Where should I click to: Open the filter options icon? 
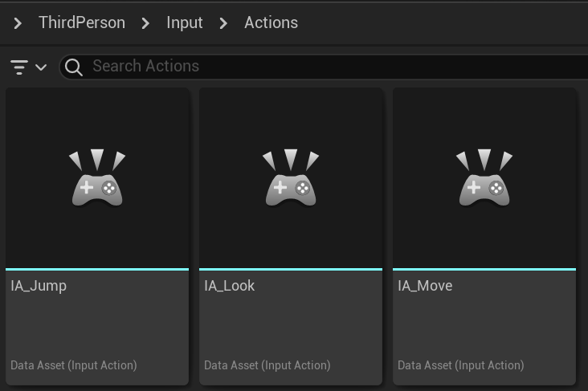point(19,67)
